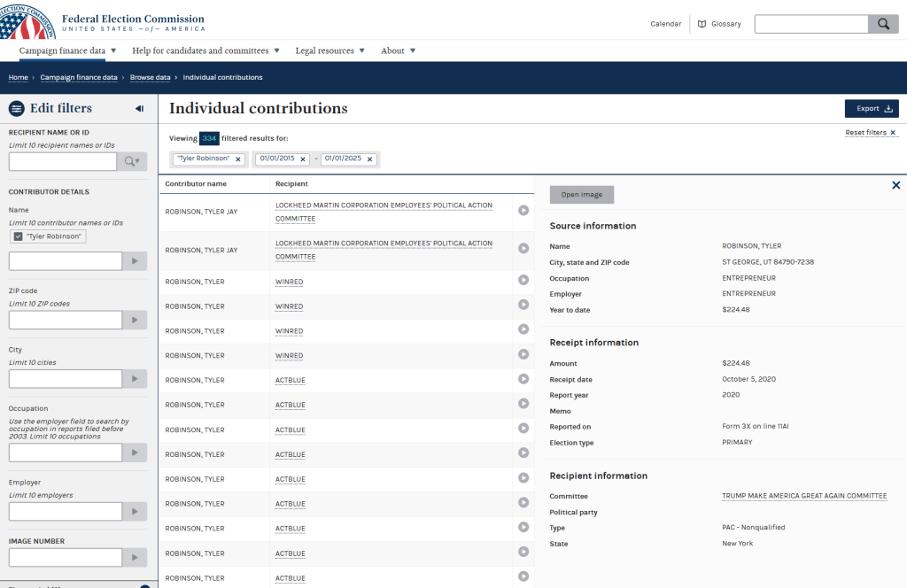Submit the City filter arrow button

(x=135, y=379)
